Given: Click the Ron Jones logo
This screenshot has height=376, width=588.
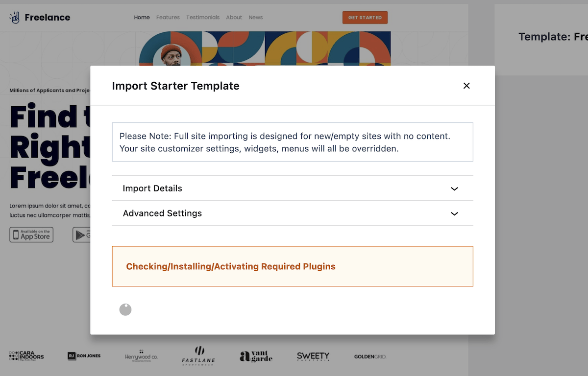Looking at the screenshot, I should tap(84, 356).
